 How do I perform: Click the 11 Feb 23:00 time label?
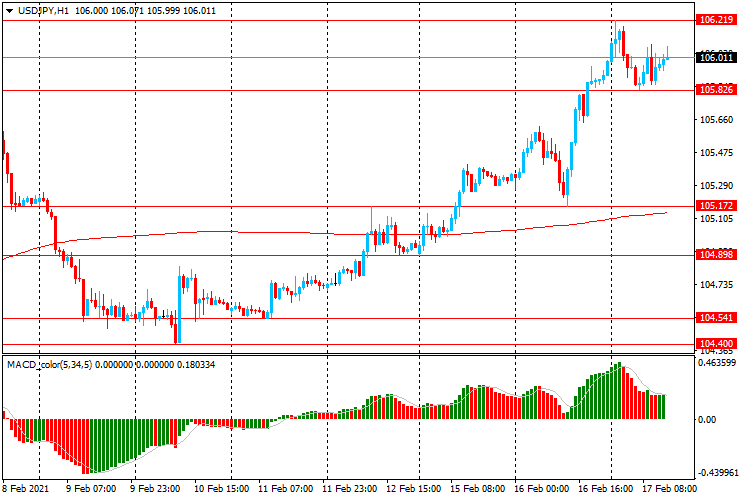[x=350, y=488]
